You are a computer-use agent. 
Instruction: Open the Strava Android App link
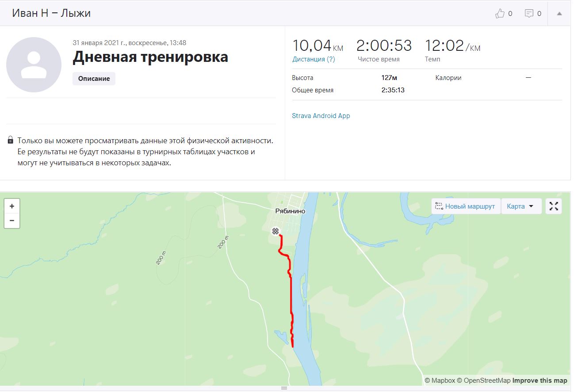321,116
